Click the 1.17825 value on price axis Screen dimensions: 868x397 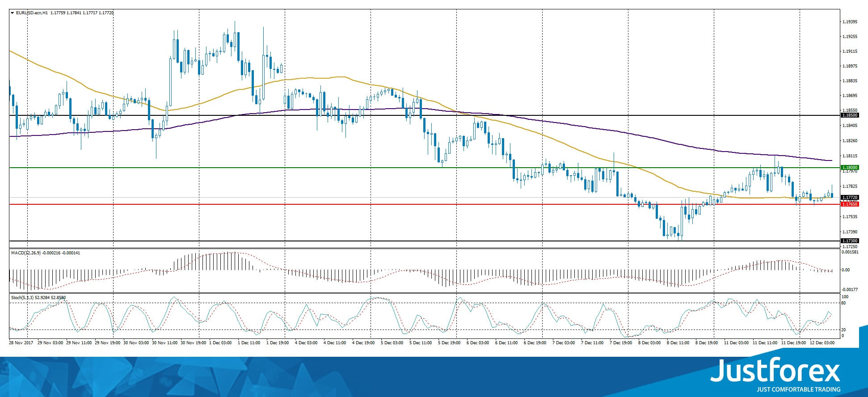(x=850, y=186)
